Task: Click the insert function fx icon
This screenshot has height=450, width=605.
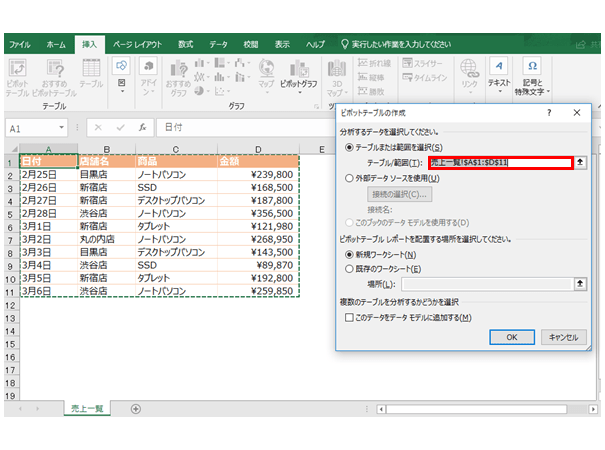Action: (x=143, y=128)
